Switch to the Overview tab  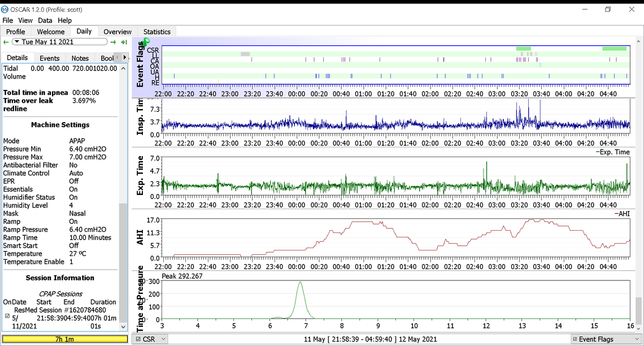(x=118, y=32)
